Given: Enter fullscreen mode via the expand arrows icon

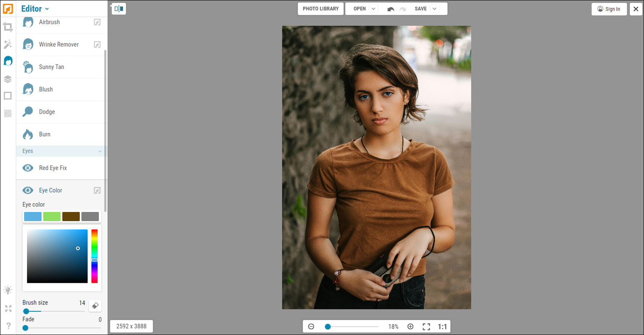Looking at the screenshot, I should coord(8,308).
